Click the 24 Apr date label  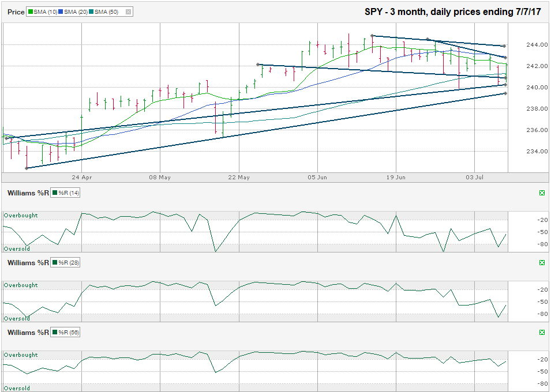(81, 178)
